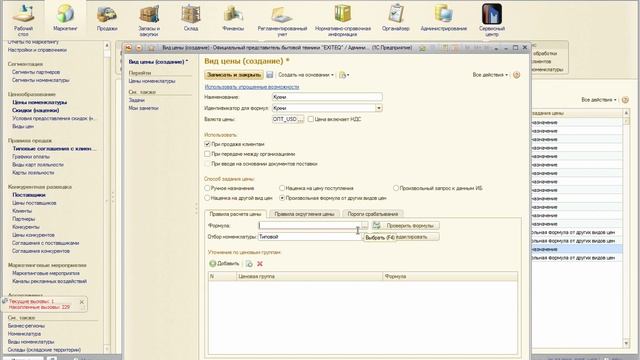
Task: Click the 1C logo icon in dialog title bar
Action: [128, 48]
